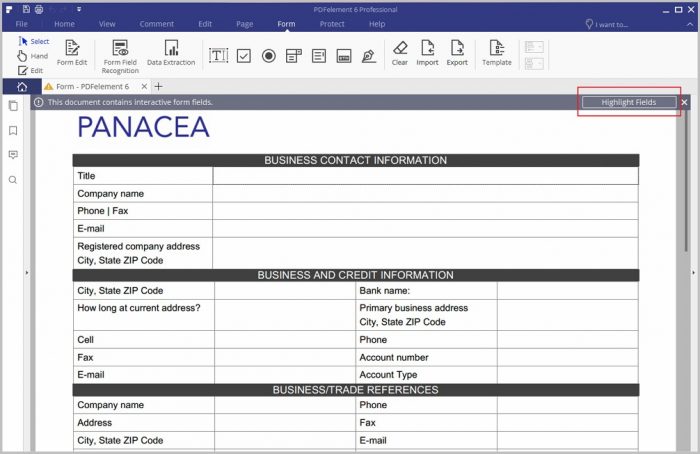The image size is (700, 454).
Task: Open the quick access toolbar dropdown
Action: click(x=79, y=9)
